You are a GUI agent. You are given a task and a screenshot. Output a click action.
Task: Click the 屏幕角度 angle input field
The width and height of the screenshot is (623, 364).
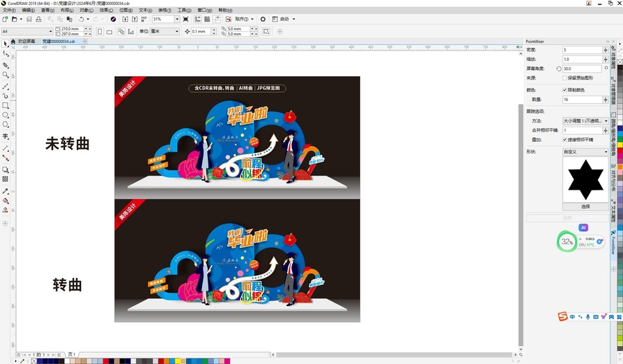click(582, 69)
